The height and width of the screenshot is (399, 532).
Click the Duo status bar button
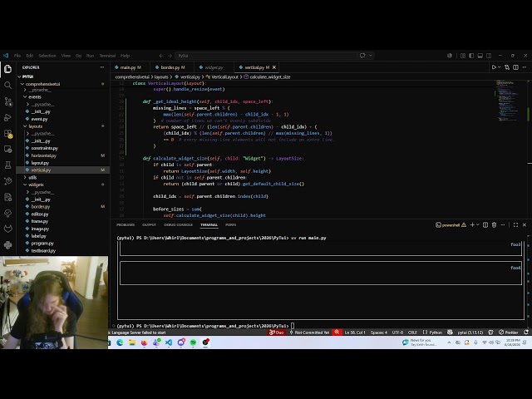[277, 332]
